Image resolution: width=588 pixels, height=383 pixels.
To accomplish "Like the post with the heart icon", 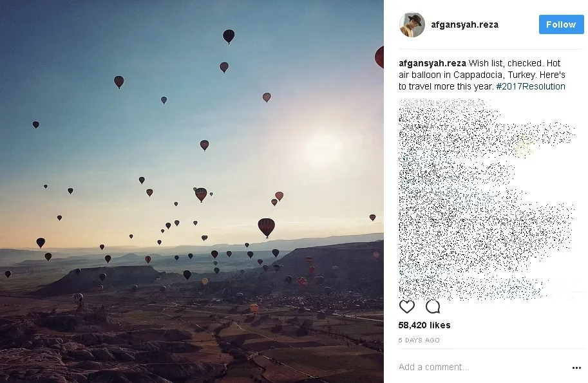I will click(407, 306).
